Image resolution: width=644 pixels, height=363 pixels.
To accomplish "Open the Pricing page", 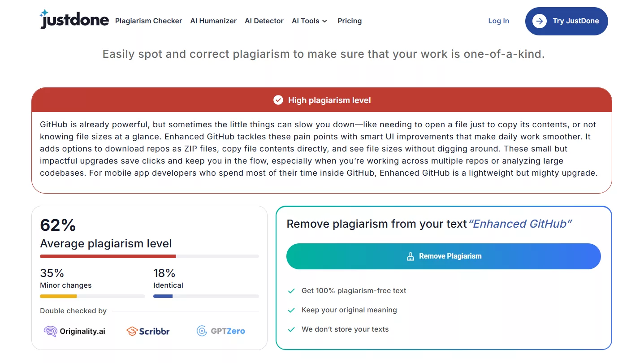I will [350, 21].
